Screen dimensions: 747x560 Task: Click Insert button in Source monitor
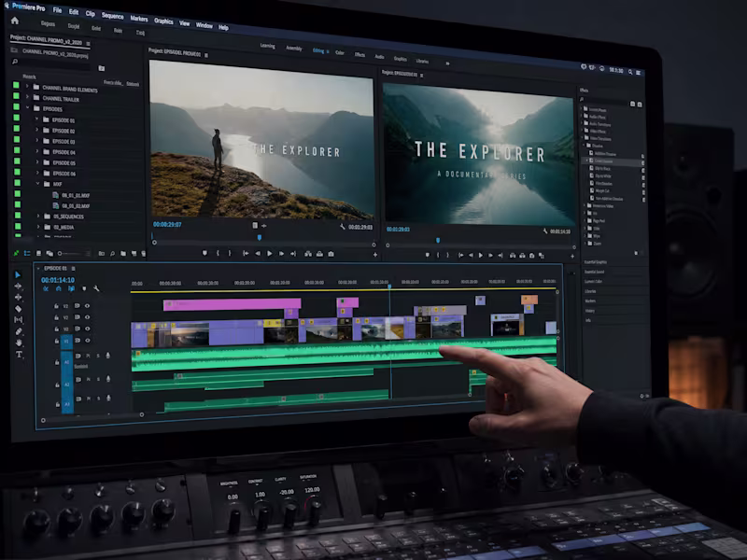tap(308, 254)
